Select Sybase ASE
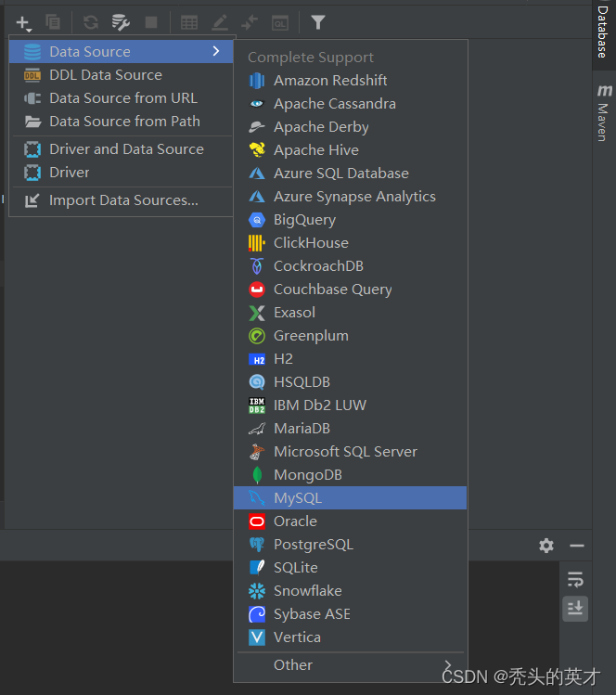Image resolution: width=616 pixels, height=695 pixels. 350,614
